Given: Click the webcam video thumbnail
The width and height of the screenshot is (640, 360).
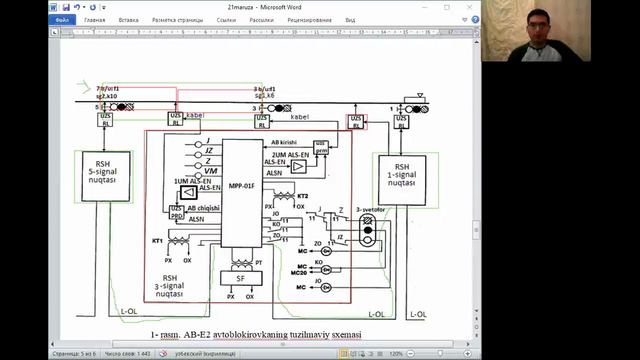Looking at the screenshot, I should 536,31.
